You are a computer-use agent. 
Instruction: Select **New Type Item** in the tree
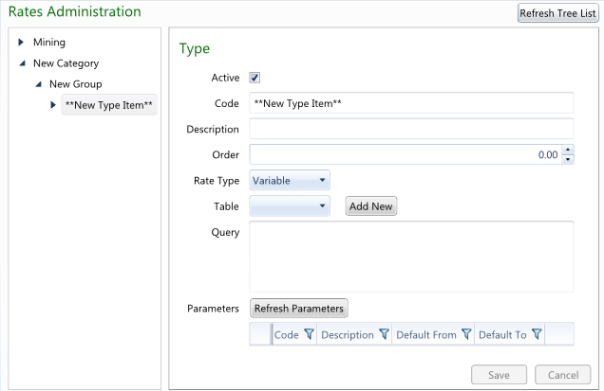[109, 105]
